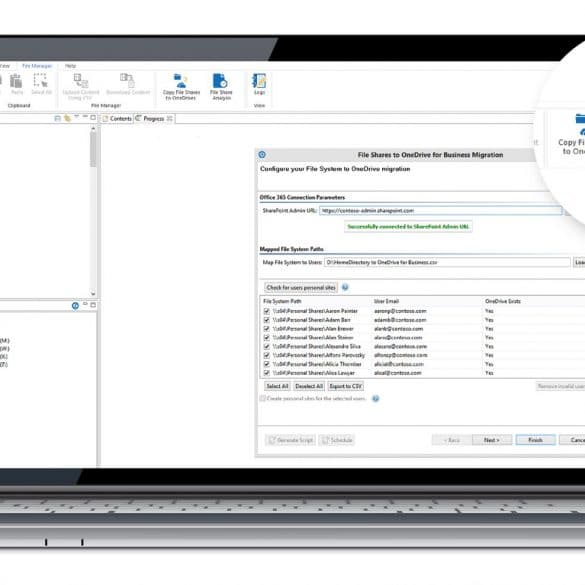Click the Export to CSV button

(x=346, y=386)
